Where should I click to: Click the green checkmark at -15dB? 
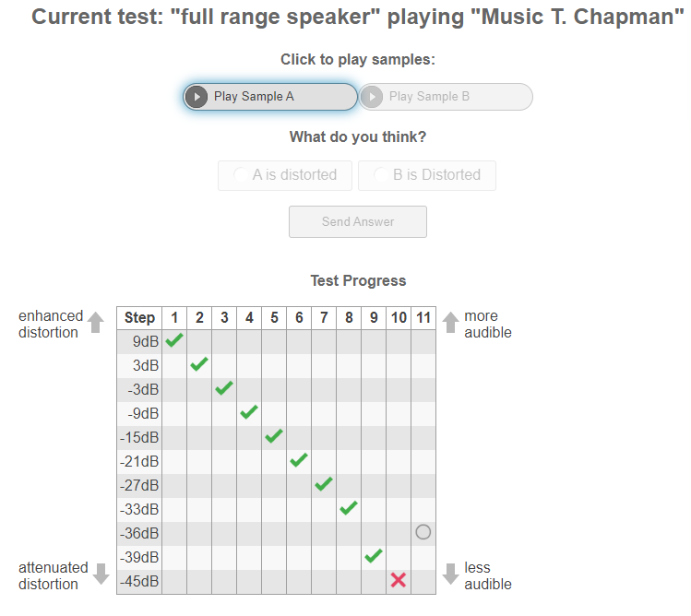pyautogui.click(x=274, y=436)
